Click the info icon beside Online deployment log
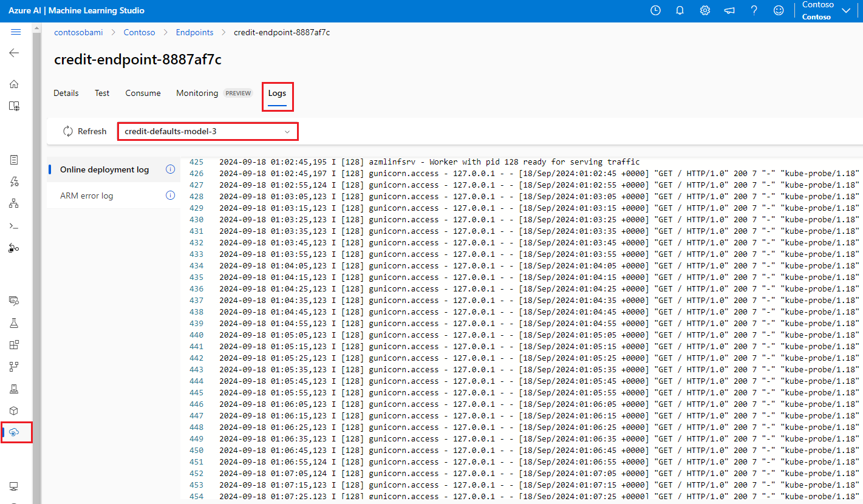Image resolution: width=863 pixels, height=504 pixels. click(x=171, y=169)
